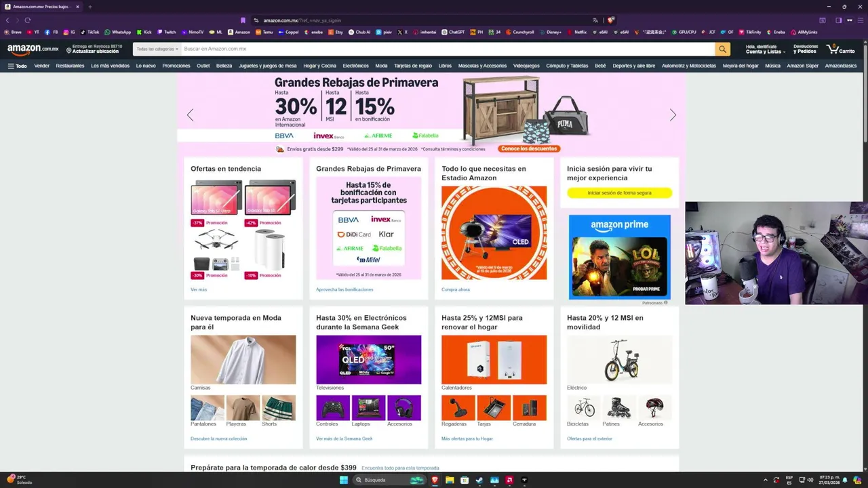Click 'Actualizar ubicación' delivery location selector
The height and width of the screenshot is (488, 868).
click(94, 49)
